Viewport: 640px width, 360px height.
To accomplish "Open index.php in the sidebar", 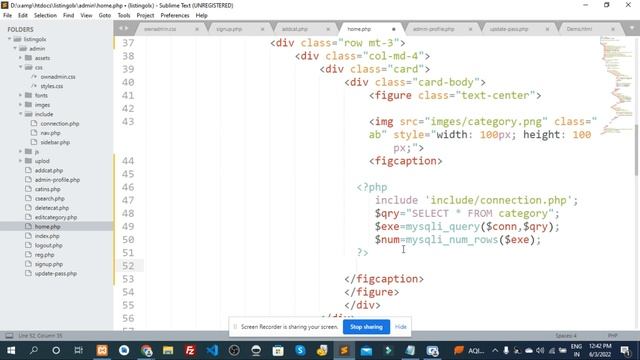I will click(47, 236).
